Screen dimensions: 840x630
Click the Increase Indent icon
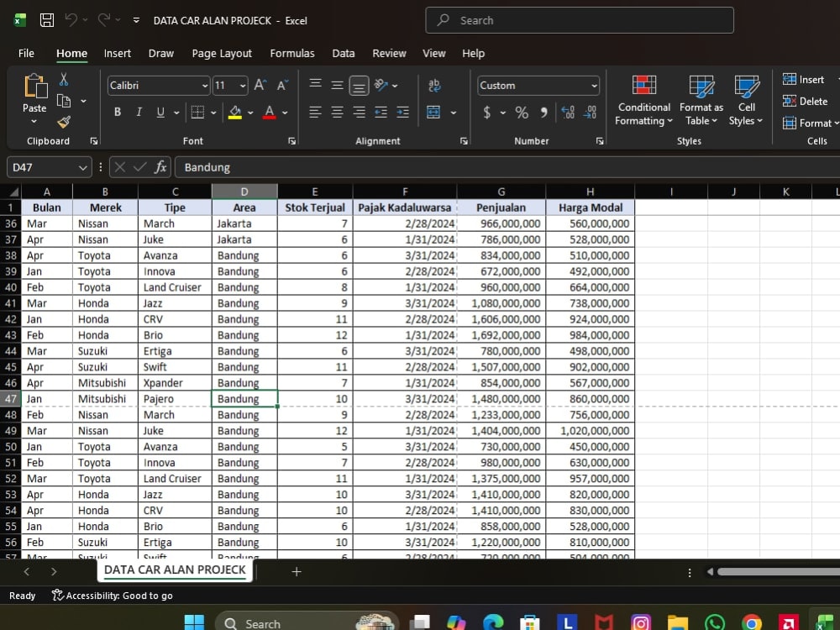pos(402,112)
